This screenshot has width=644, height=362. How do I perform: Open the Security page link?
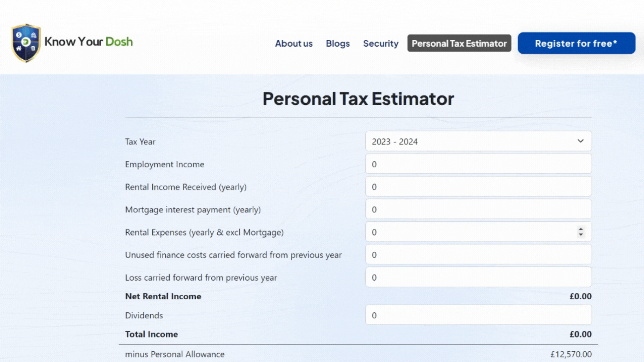(380, 44)
